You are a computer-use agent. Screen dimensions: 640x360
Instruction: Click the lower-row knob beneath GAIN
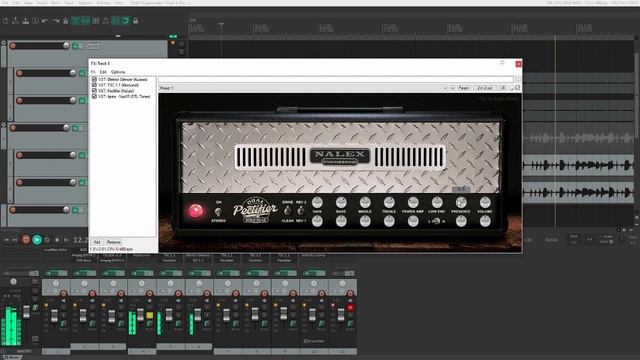(x=317, y=221)
